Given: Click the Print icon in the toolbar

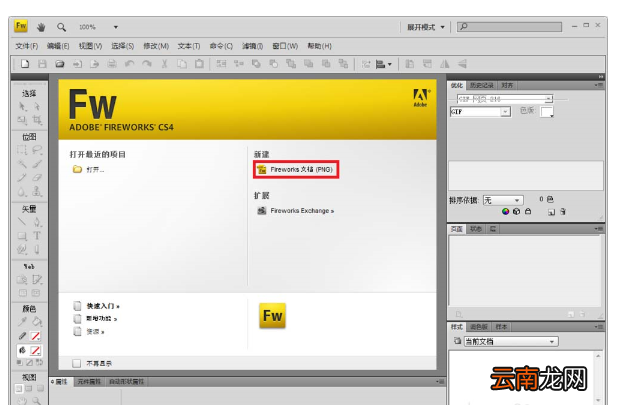Looking at the screenshot, I should pos(112,64).
